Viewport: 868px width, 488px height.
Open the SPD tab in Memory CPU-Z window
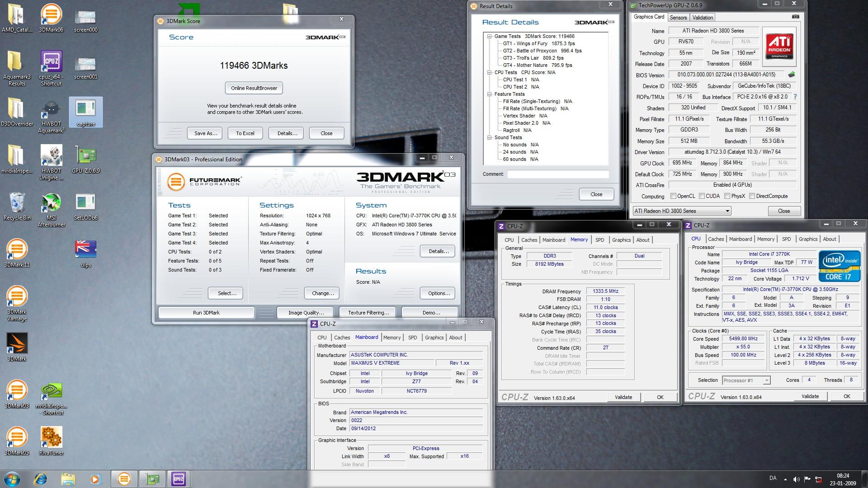pyautogui.click(x=599, y=240)
